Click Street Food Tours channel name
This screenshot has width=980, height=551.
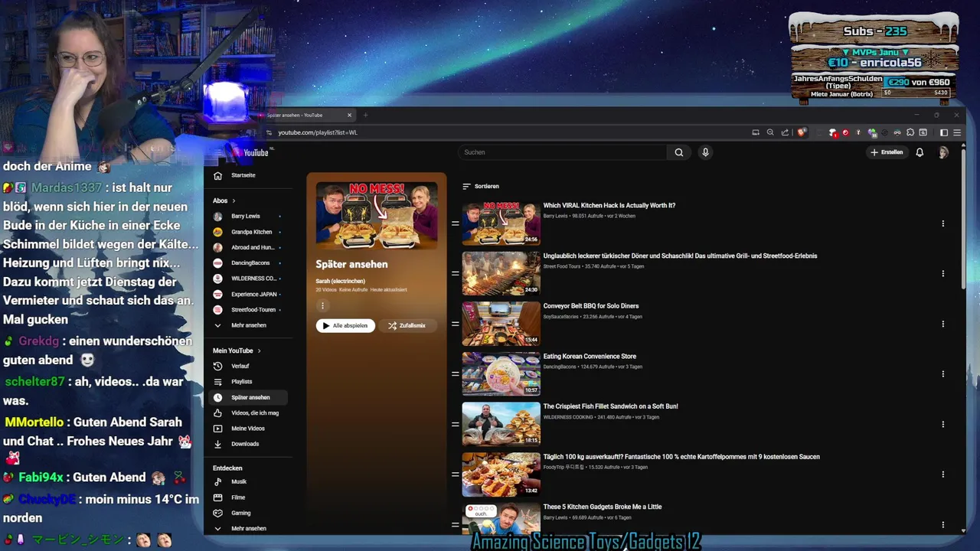[x=562, y=266]
